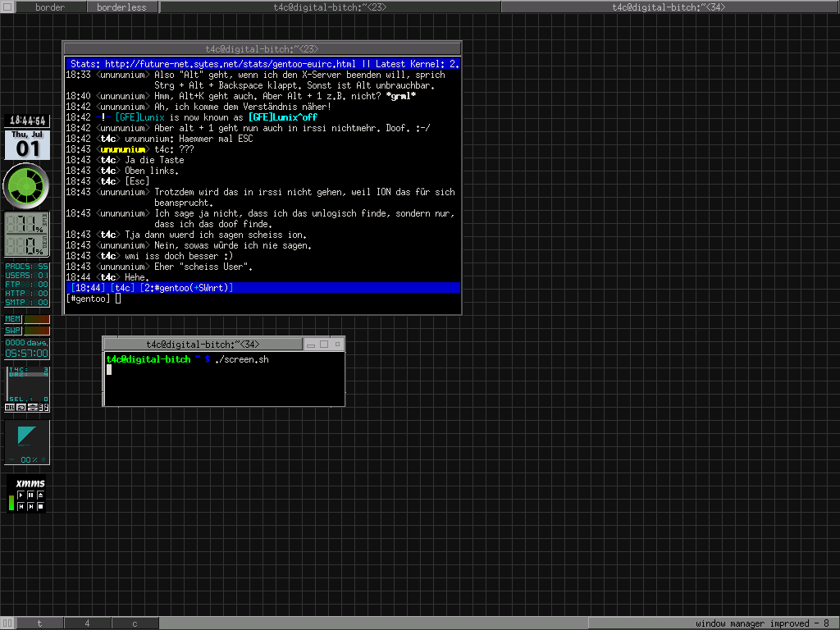Viewport: 840px width, 630px height.
Task: Click 'window manager improved - 8' status text
Action: pyautogui.click(x=762, y=623)
